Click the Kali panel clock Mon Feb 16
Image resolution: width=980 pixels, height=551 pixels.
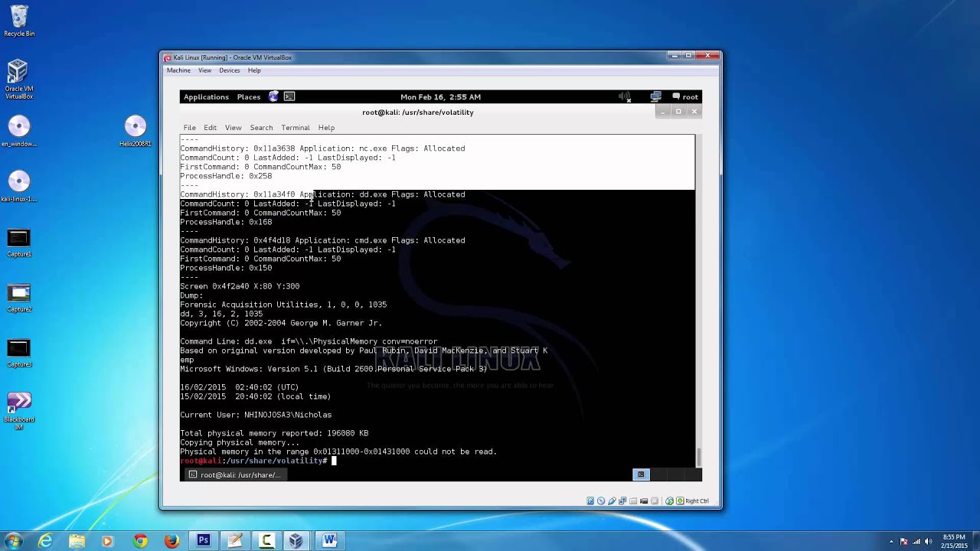click(x=440, y=97)
